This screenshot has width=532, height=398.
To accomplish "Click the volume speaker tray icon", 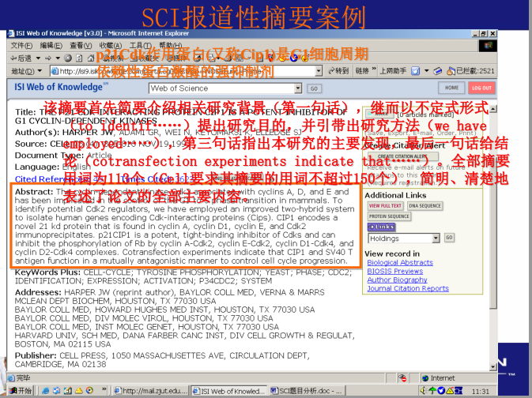I will pos(423,391).
